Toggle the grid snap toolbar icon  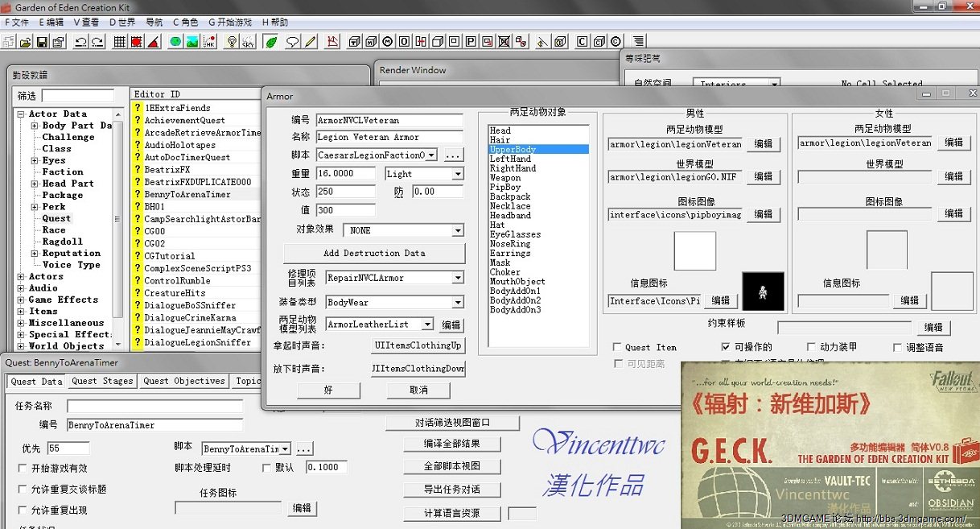[119, 42]
